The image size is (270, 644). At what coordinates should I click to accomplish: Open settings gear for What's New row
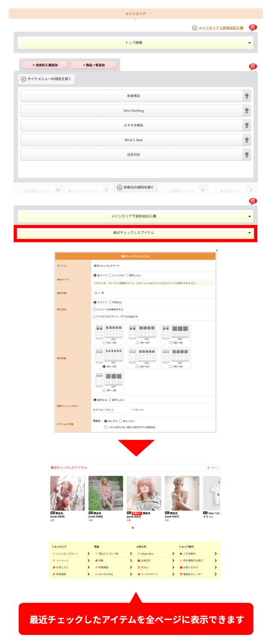tap(247, 140)
